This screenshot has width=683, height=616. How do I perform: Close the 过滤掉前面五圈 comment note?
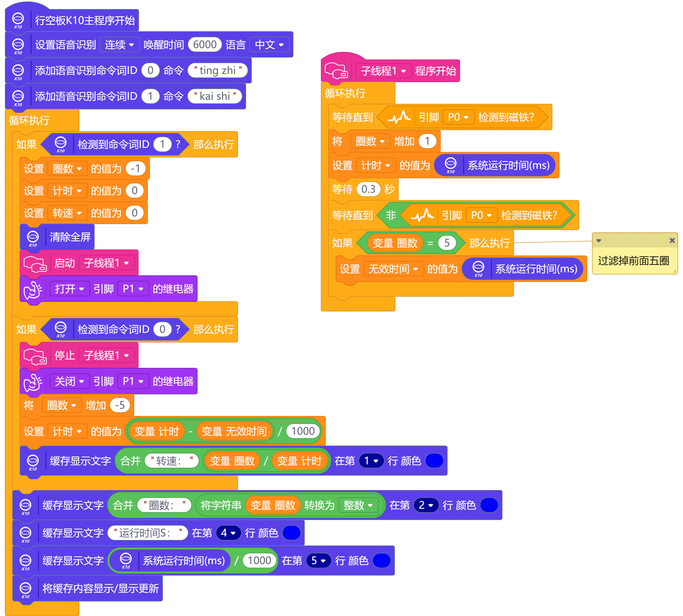672,240
